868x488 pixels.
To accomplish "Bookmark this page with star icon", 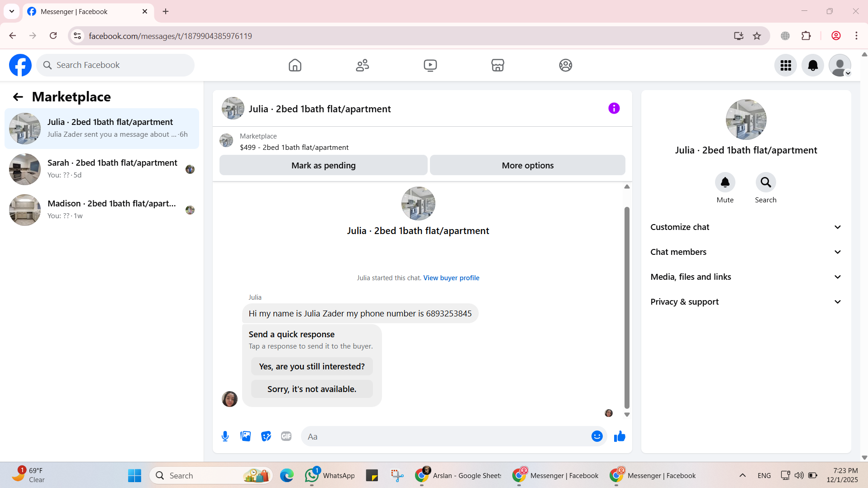I will 757,36.
